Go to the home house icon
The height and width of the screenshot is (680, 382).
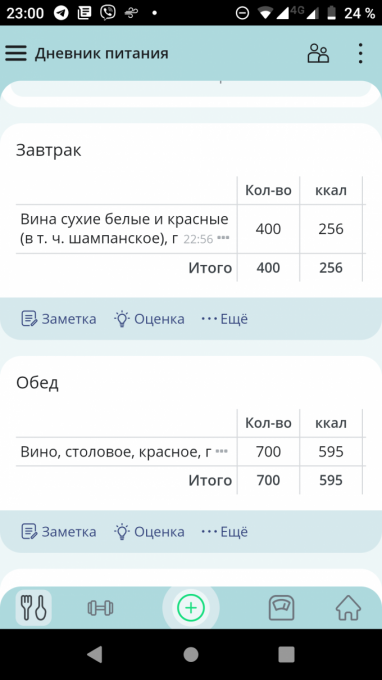coord(349,608)
